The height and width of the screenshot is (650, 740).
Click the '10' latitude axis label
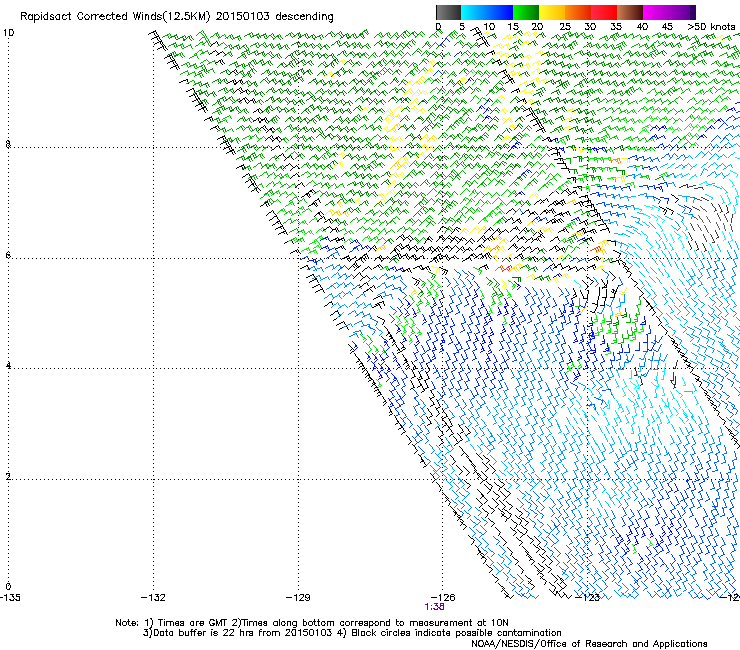(x=9, y=33)
